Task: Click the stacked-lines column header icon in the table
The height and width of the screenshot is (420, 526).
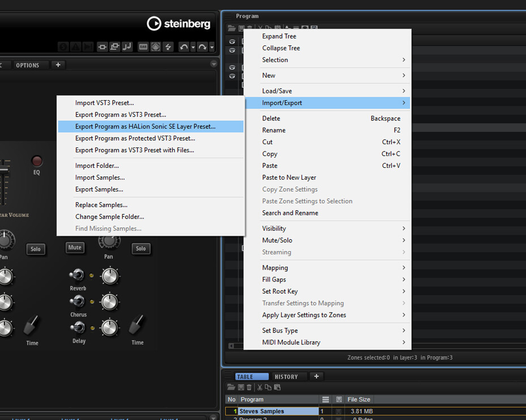Action: (x=325, y=400)
